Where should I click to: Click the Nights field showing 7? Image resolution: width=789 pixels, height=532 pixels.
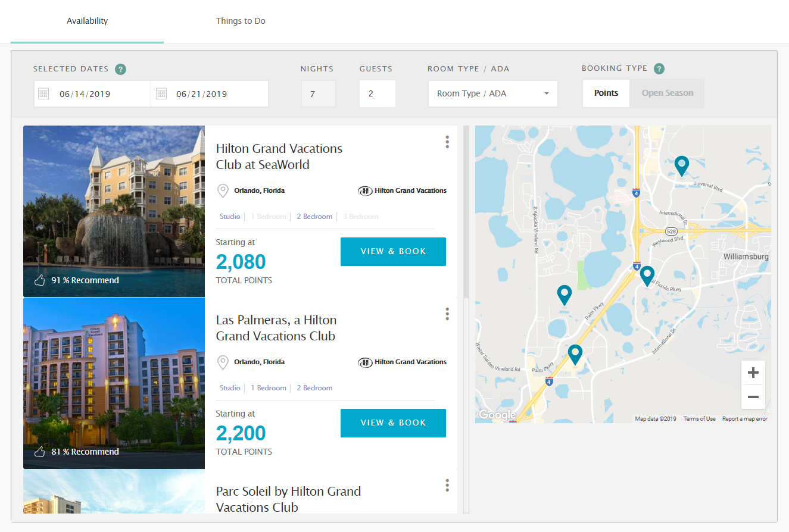(319, 94)
